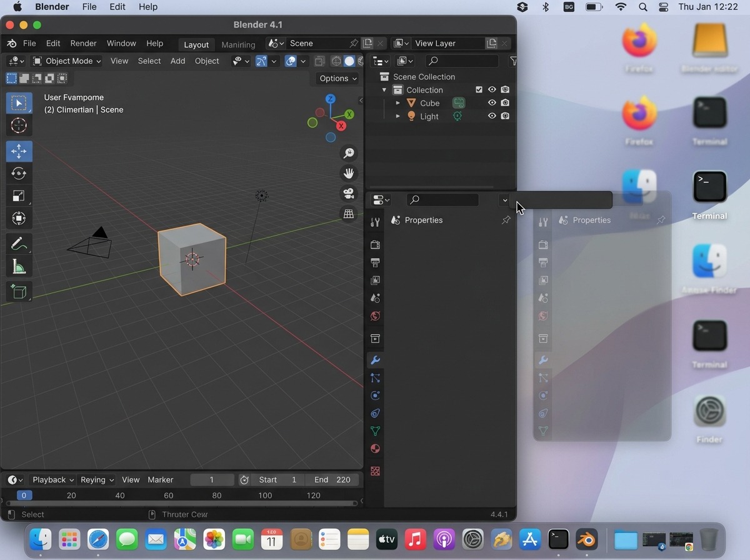Open the Material properties tab
Screen dimensions: 750x560
point(375,449)
